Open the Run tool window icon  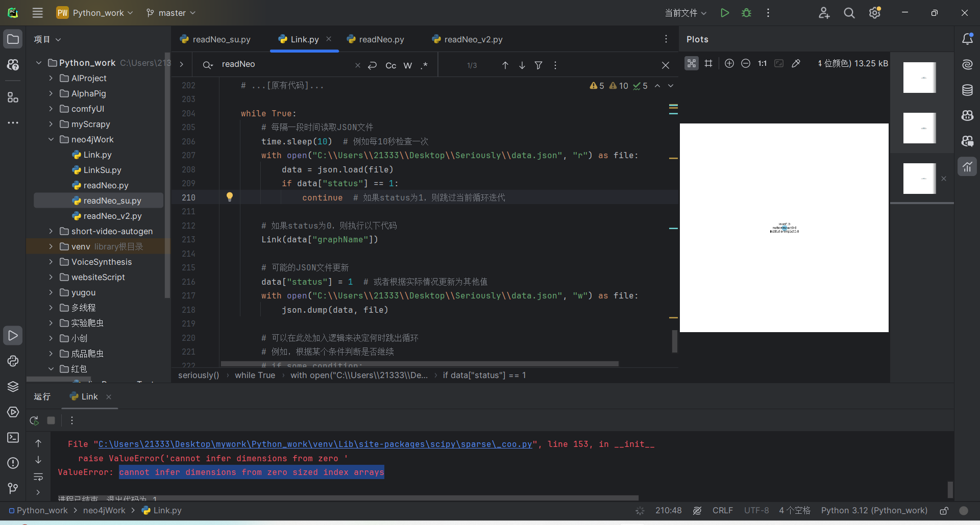(13, 336)
